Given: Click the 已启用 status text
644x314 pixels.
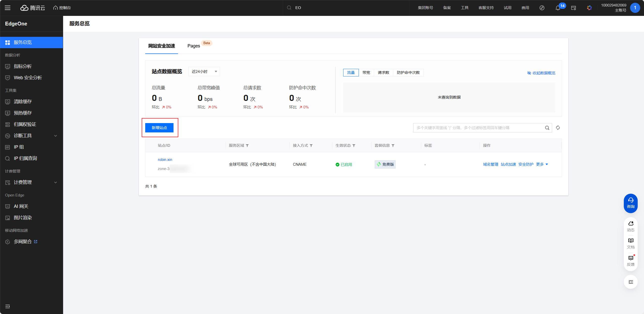Looking at the screenshot, I should point(346,165).
